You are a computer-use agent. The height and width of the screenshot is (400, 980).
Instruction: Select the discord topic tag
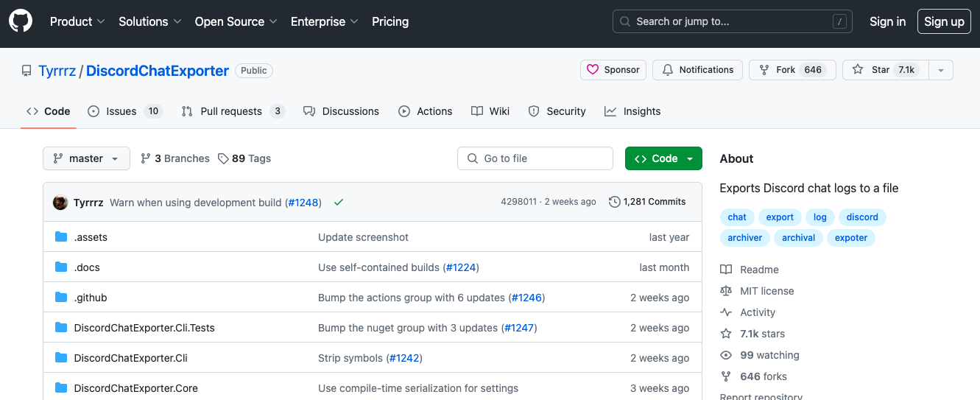point(862,217)
